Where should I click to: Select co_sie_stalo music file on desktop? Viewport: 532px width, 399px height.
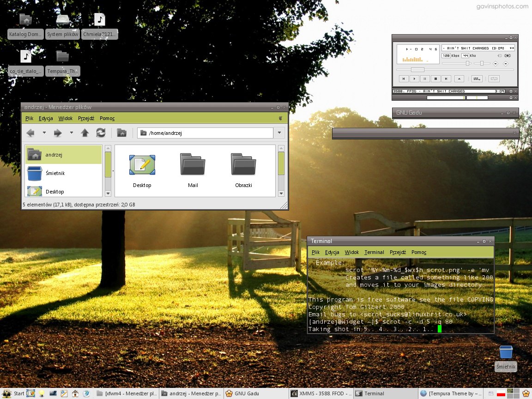point(25,63)
